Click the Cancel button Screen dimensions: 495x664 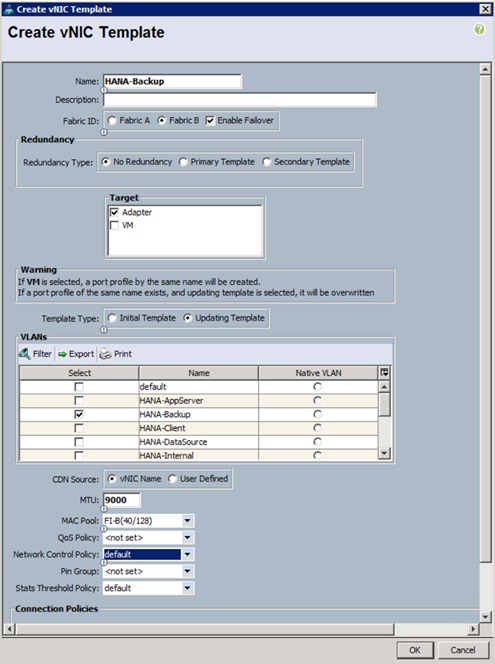[462, 650]
